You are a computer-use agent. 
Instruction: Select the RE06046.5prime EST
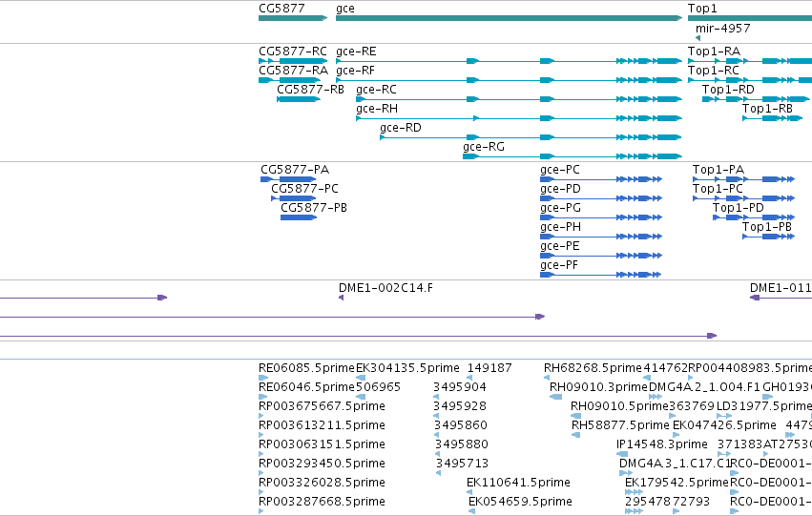pyautogui.click(x=263, y=397)
